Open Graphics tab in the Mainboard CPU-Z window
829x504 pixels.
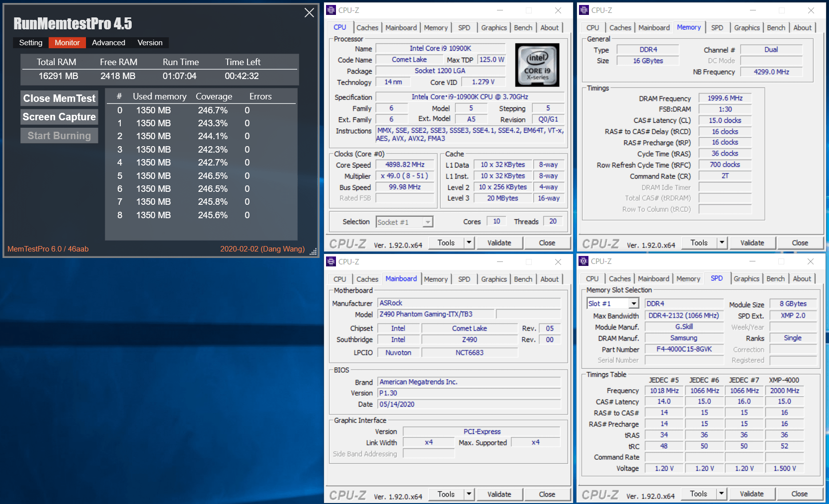pos(494,279)
